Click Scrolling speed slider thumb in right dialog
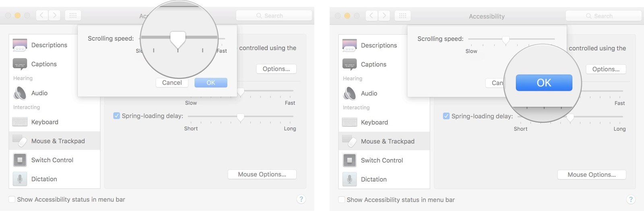The height and width of the screenshot is (211, 644). 506,40
